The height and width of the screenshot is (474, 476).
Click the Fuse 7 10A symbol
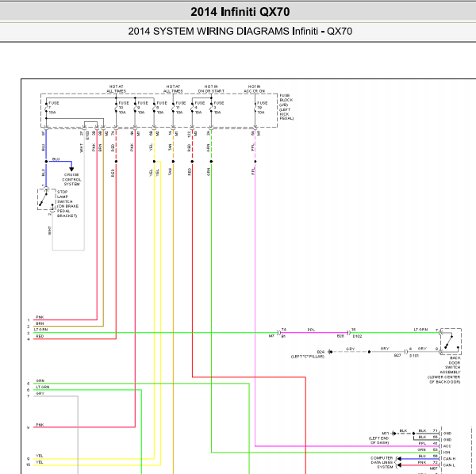(46, 108)
